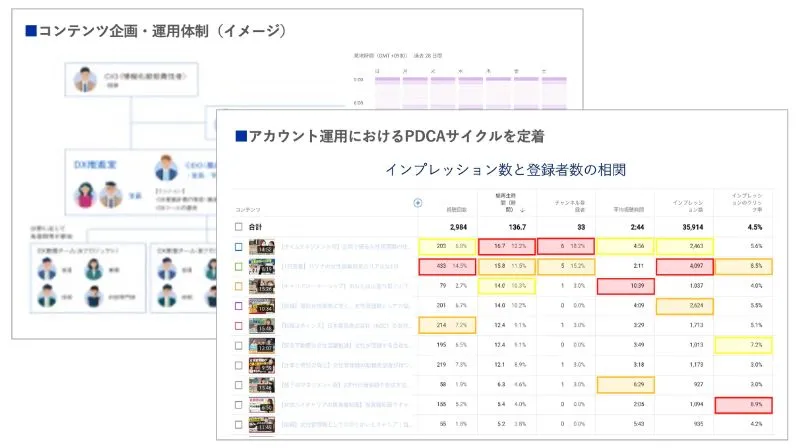Click the back slide title コンテンツ企画・運用体制
This screenshot has width=800, height=448.
123,31
